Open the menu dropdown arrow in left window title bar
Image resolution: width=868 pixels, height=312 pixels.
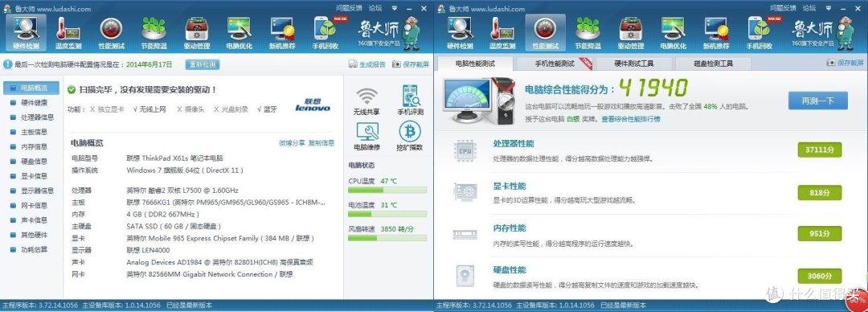[395, 8]
